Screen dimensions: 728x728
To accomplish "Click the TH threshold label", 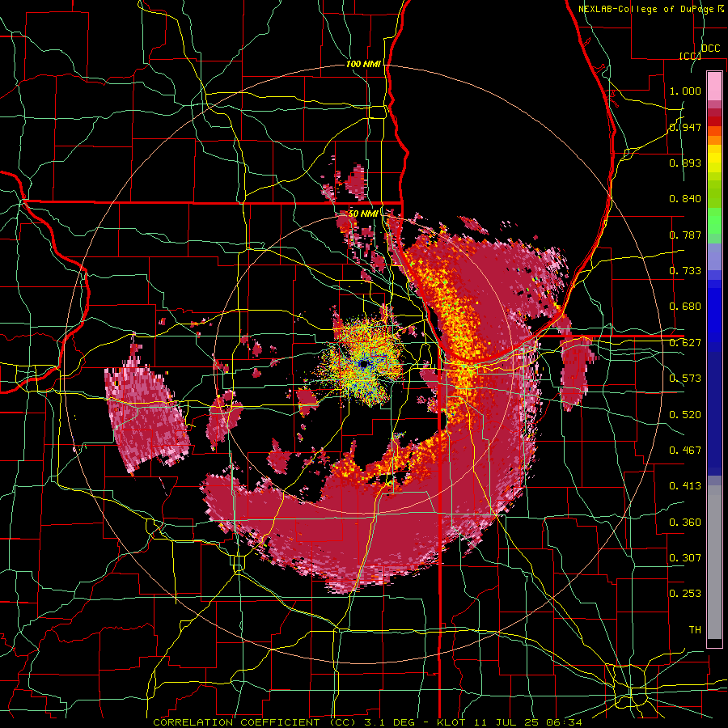I will 695,630.
